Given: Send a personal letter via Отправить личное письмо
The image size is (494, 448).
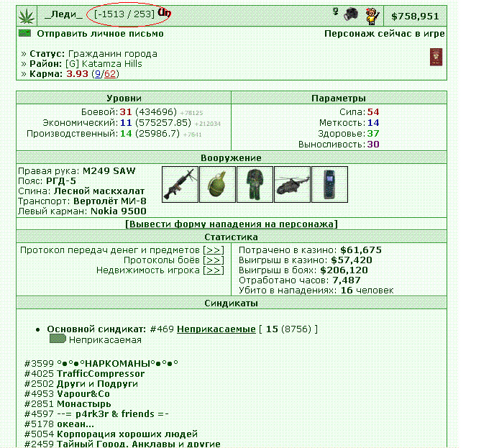Looking at the screenshot, I should pos(100,34).
